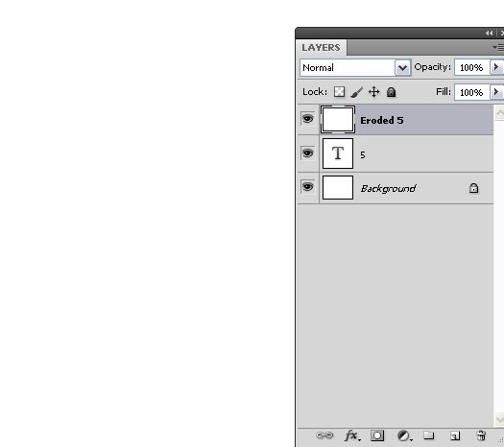Screen dimensions: 504x447
Task: Open the fx layer style menu
Action: click(352, 435)
